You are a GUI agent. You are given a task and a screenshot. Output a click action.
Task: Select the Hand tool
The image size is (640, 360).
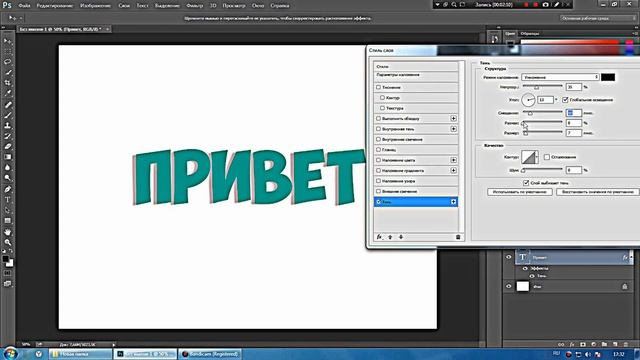7,232
